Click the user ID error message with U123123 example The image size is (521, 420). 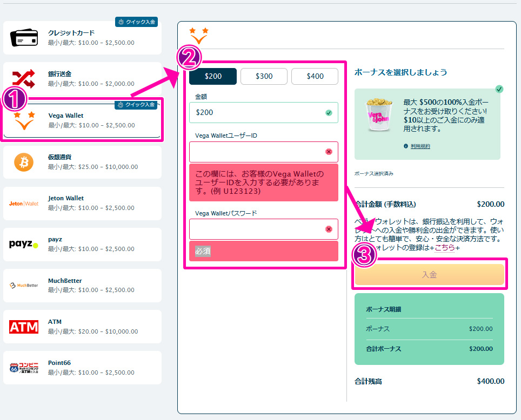[x=264, y=182]
